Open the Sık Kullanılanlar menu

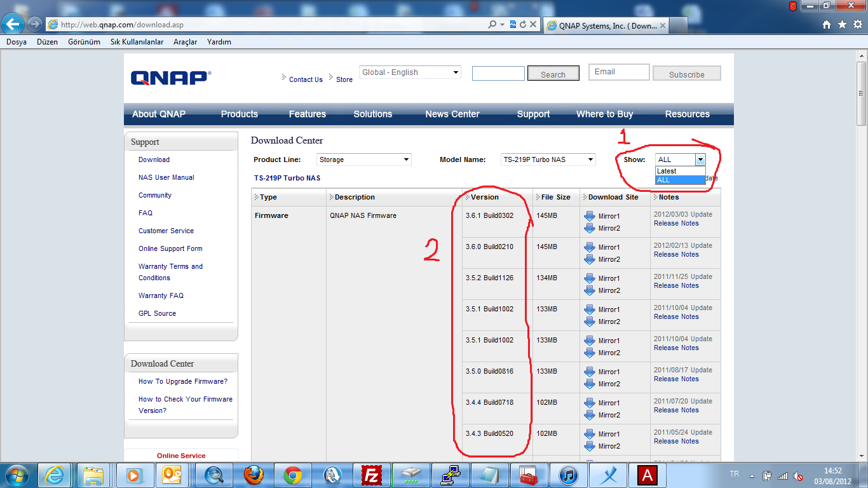pyautogui.click(x=137, y=42)
